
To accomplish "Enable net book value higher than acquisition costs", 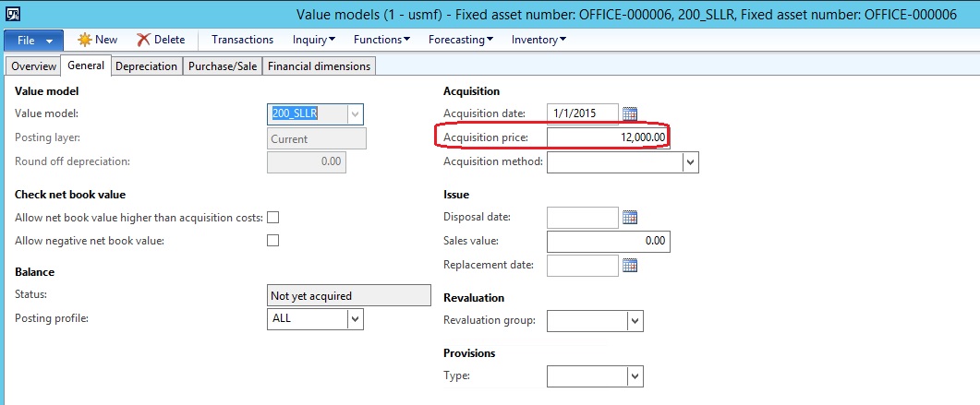I will pyautogui.click(x=272, y=218).
